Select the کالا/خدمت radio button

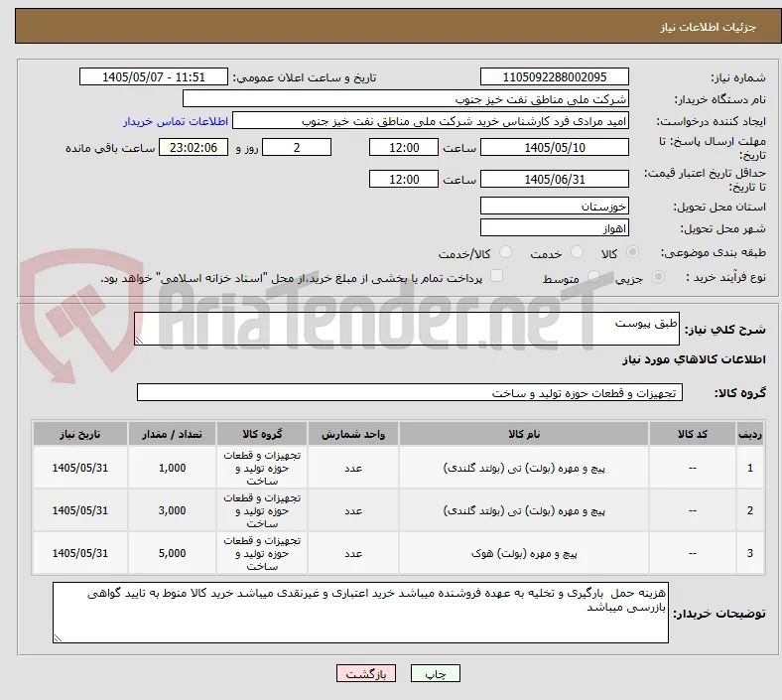[505, 252]
